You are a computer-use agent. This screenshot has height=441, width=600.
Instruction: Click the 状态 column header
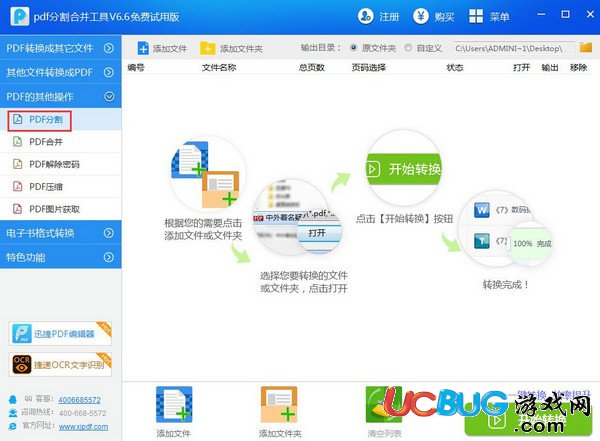(x=455, y=67)
